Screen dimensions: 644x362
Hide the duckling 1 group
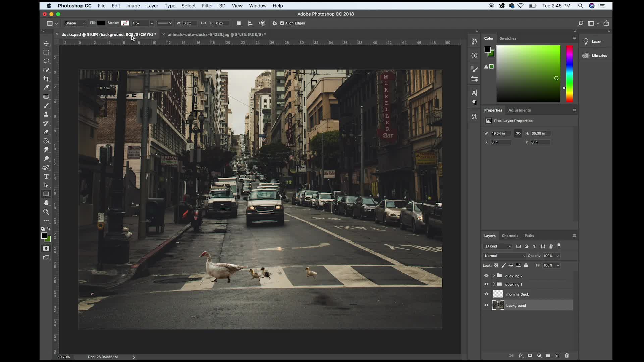(x=486, y=284)
